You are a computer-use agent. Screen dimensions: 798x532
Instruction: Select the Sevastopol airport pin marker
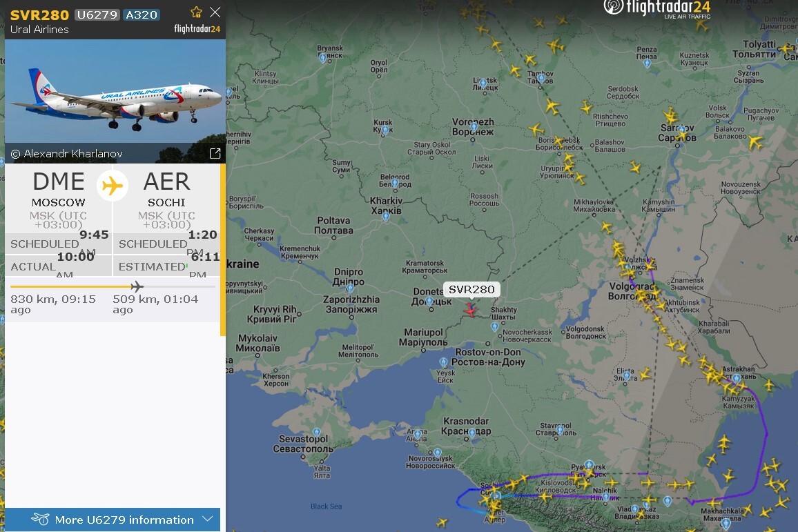click(x=317, y=433)
